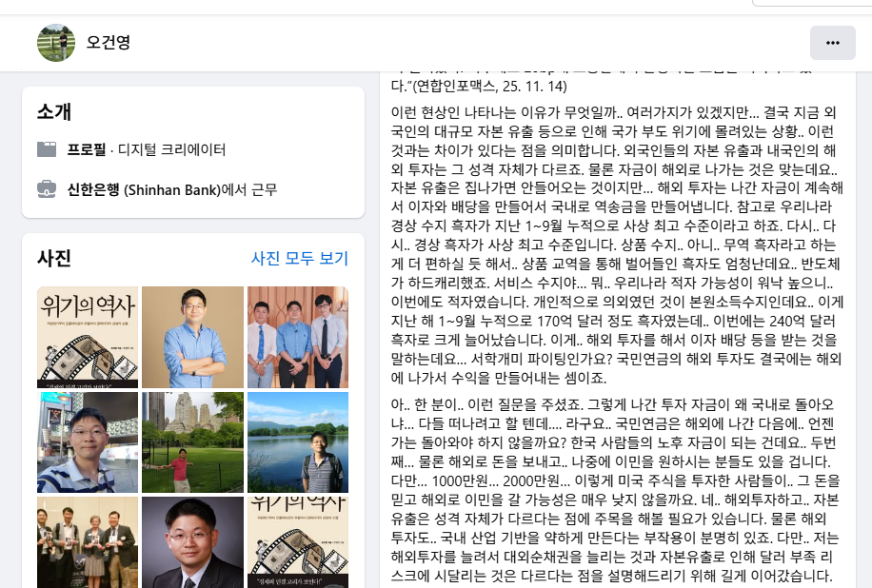Click the 오건영 profile avatar picture

56,43
